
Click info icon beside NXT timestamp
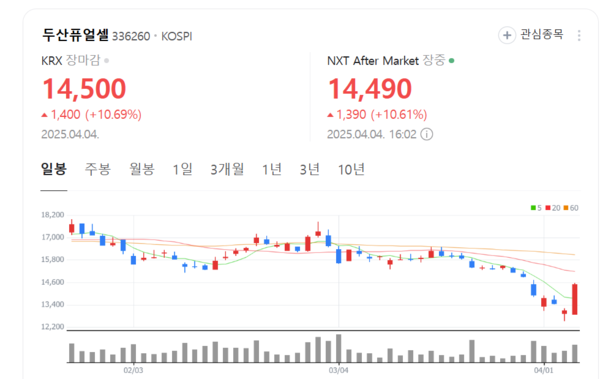point(427,134)
